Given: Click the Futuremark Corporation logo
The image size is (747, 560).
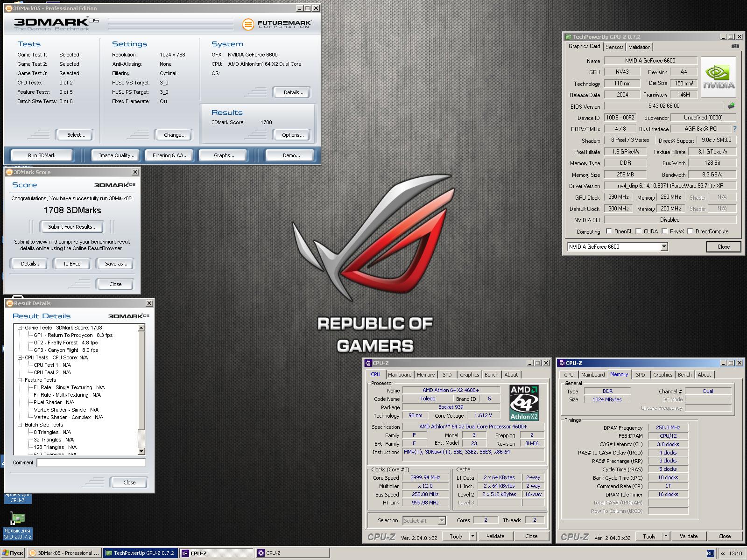Looking at the screenshot, I should [x=277, y=24].
